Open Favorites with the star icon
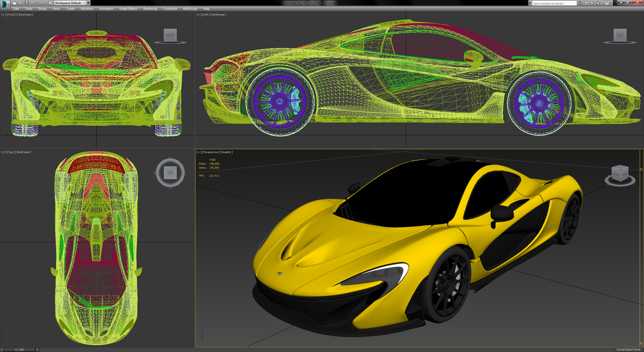 click(598, 3)
